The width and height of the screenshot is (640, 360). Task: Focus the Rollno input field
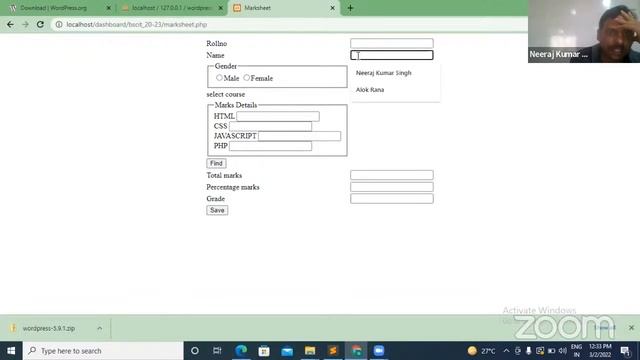click(x=391, y=43)
